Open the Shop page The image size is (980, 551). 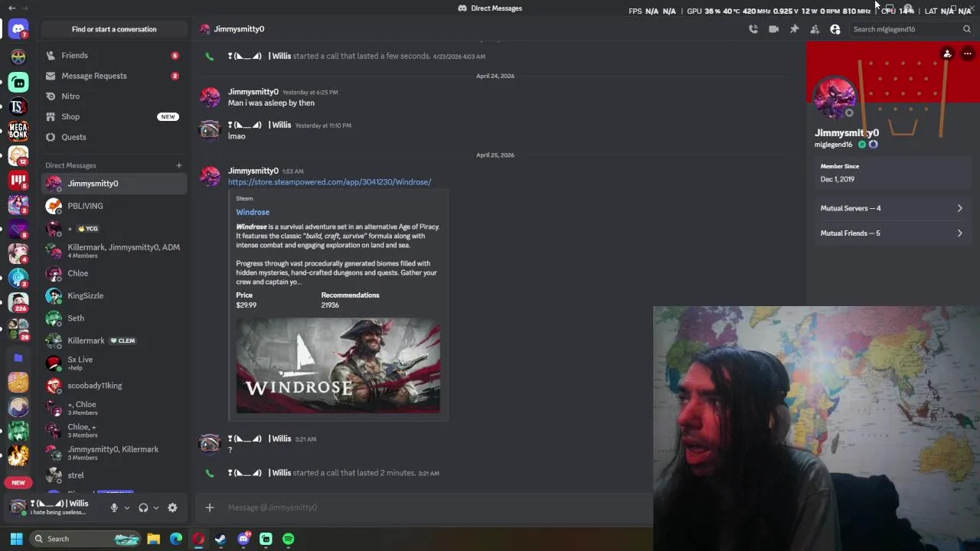114,116
